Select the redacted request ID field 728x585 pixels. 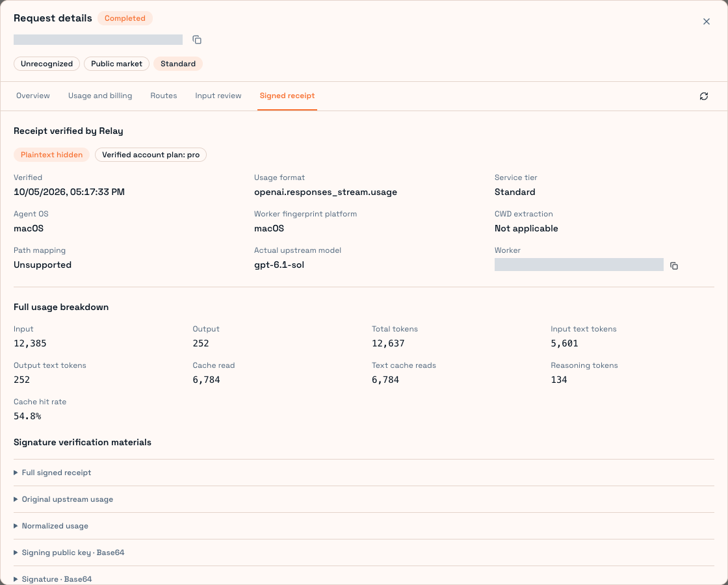98,40
